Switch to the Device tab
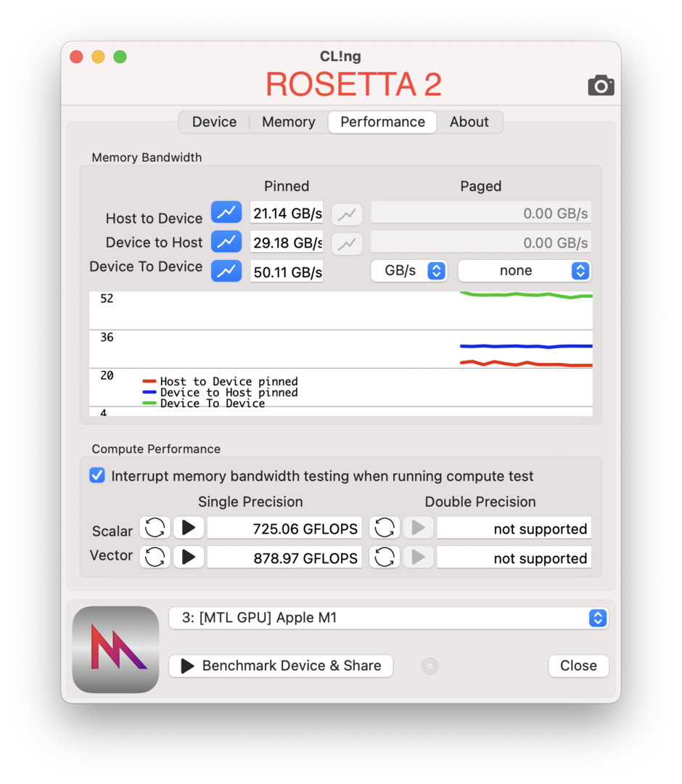 tap(214, 122)
